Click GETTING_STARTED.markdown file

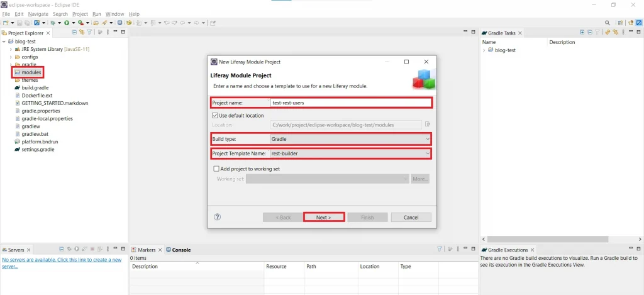pyautogui.click(x=55, y=103)
